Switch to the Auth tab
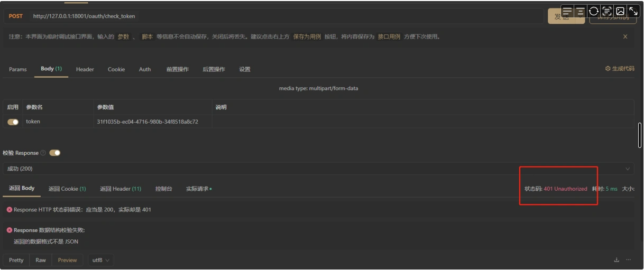Screen dimensions: 644x270 click(145, 69)
